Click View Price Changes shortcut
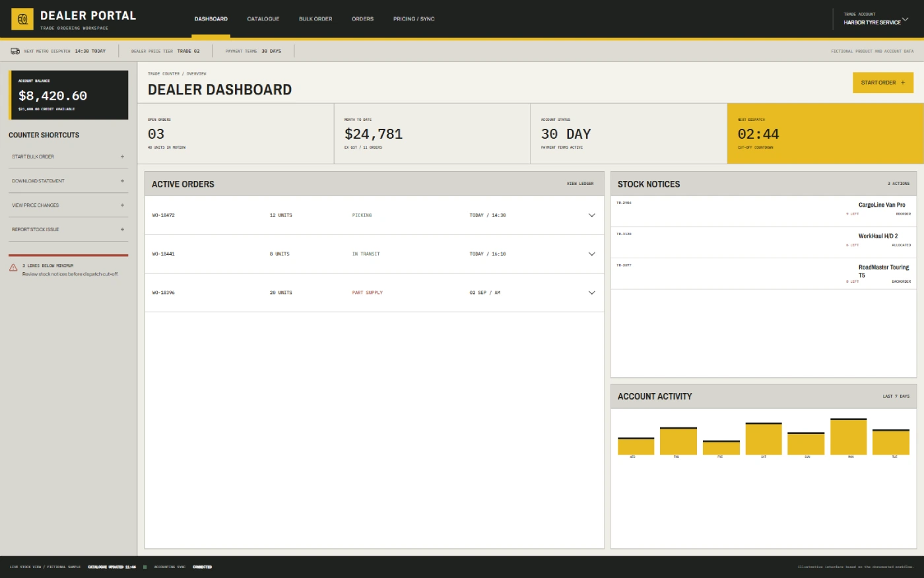924x578 pixels. point(69,205)
